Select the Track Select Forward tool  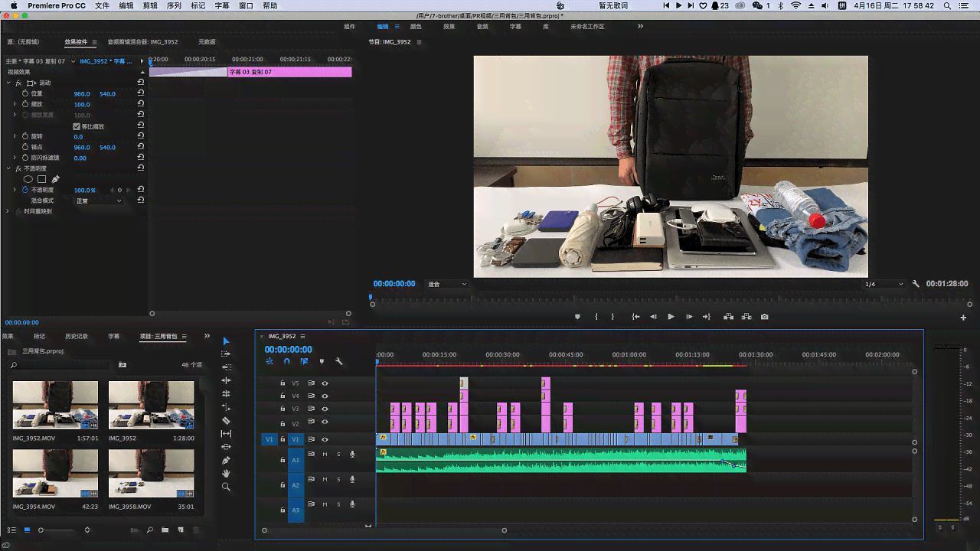[226, 354]
